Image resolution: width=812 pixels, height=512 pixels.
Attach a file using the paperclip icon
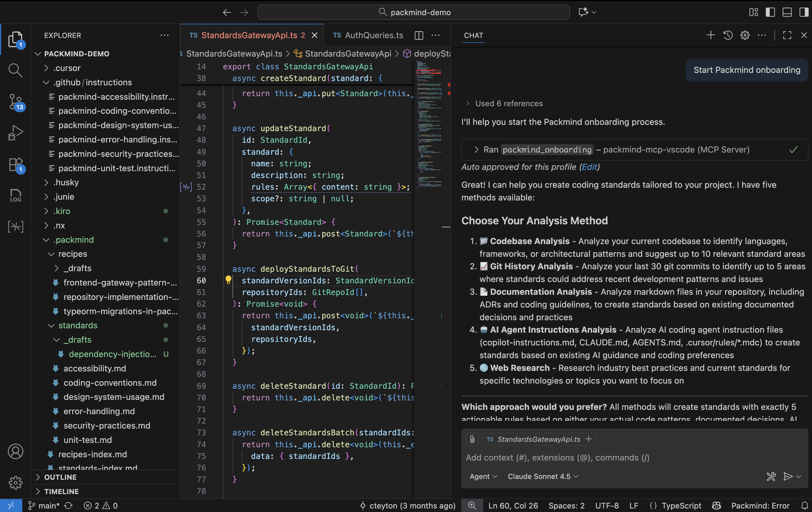(x=472, y=439)
